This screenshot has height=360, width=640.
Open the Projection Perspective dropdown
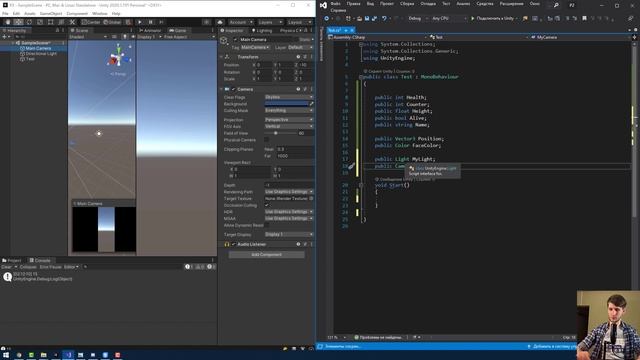(x=289, y=120)
